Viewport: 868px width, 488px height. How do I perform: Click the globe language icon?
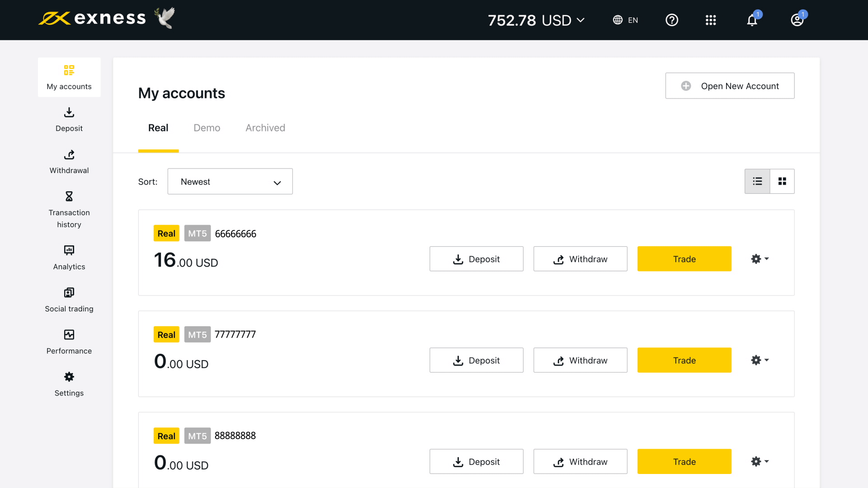point(618,20)
